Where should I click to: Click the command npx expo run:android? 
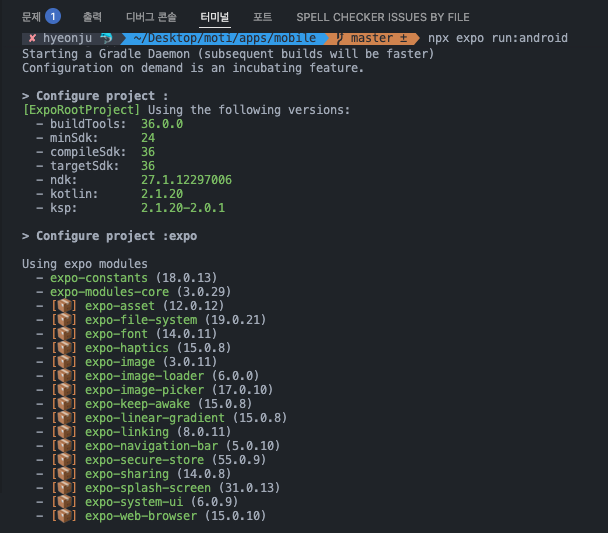[497, 38]
